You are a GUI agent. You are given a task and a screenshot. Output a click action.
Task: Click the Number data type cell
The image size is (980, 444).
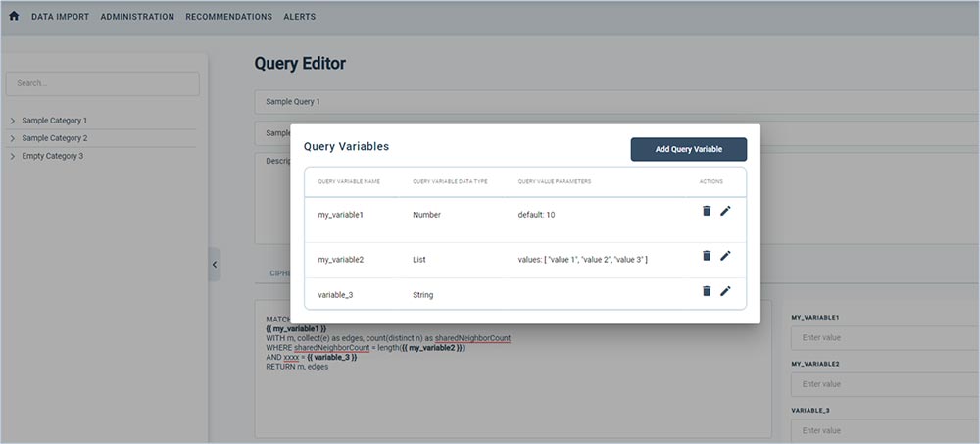[427, 215]
